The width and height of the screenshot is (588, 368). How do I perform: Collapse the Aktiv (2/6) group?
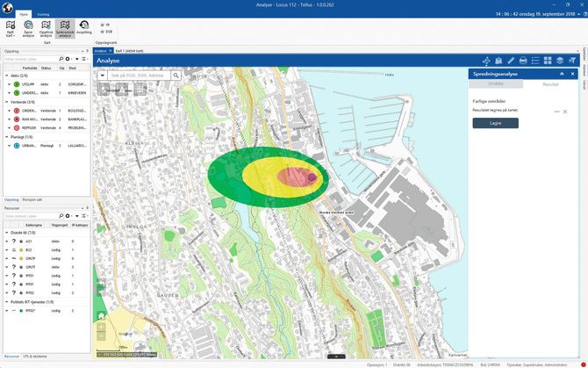[x=6, y=76]
